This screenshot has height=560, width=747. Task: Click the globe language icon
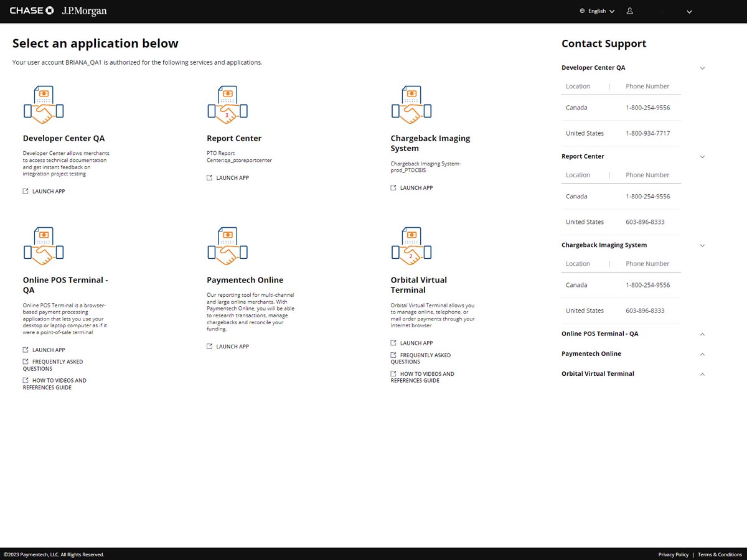coord(582,11)
